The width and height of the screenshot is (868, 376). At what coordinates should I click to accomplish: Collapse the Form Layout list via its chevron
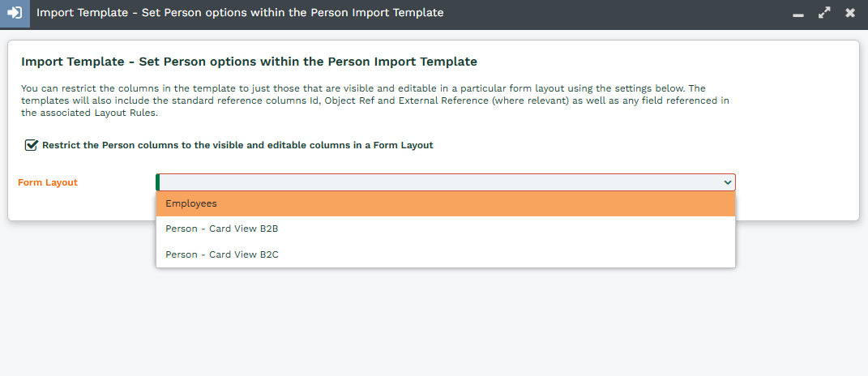[x=727, y=182]
